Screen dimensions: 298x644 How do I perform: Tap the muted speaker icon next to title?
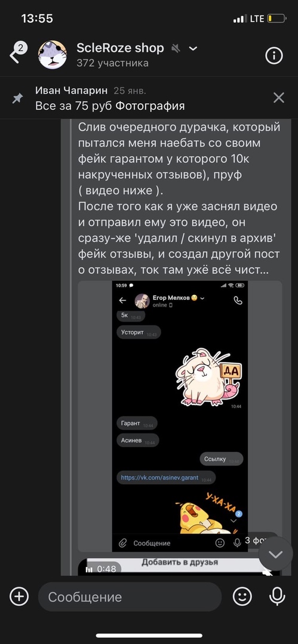(x=176, y=48)
